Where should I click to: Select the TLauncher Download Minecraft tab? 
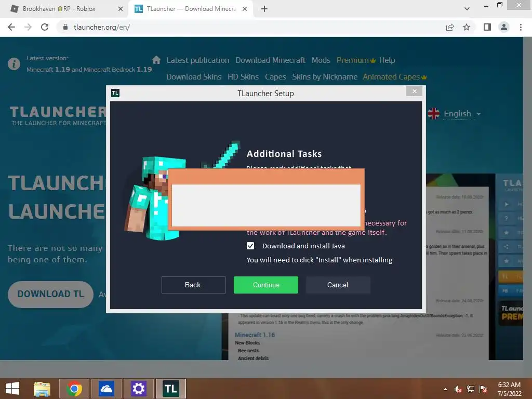coord(192,9)
